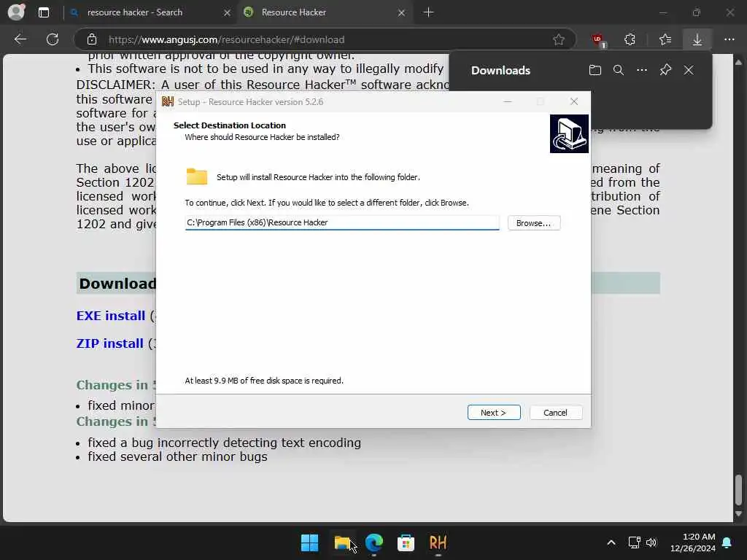Click Browse... to choose a folder
Screen dimensions: 747x560
point(533,223)
